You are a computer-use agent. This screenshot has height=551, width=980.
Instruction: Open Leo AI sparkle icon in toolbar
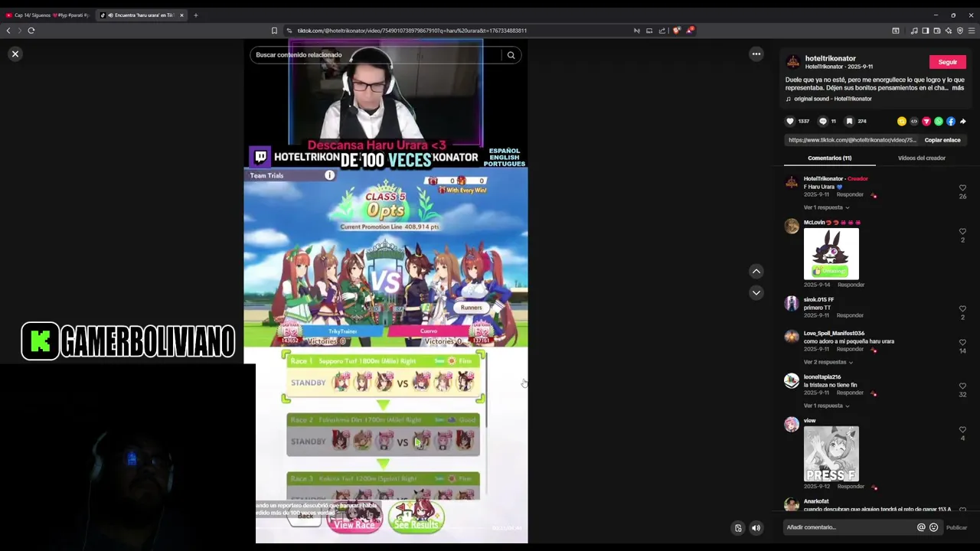948,31
